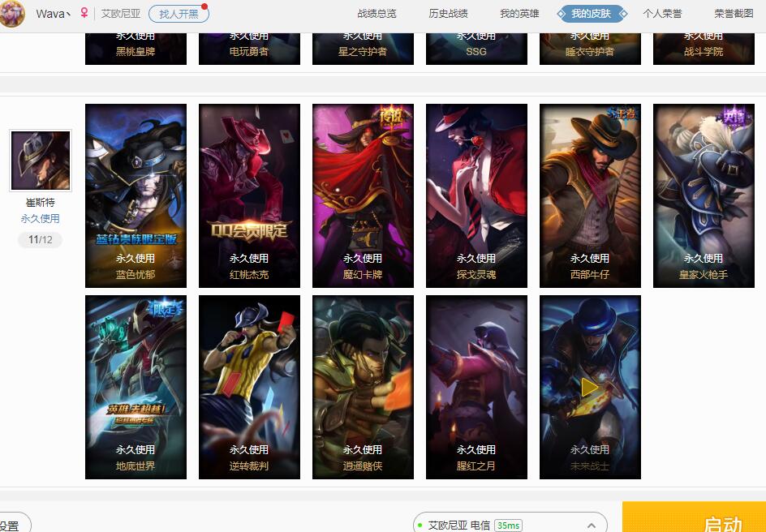Open the 皇家火枪手 skin card
Image resolution: width=766 pixels, height=532 pixels.
(x=704, y=195)
